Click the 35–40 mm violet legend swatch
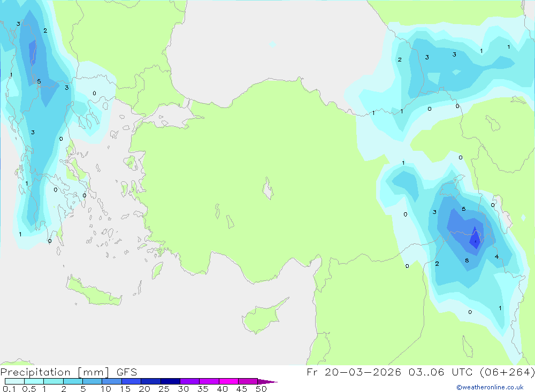Image resolution: width=535 pixels, height=392 pixels. click(x=209, y=381)
